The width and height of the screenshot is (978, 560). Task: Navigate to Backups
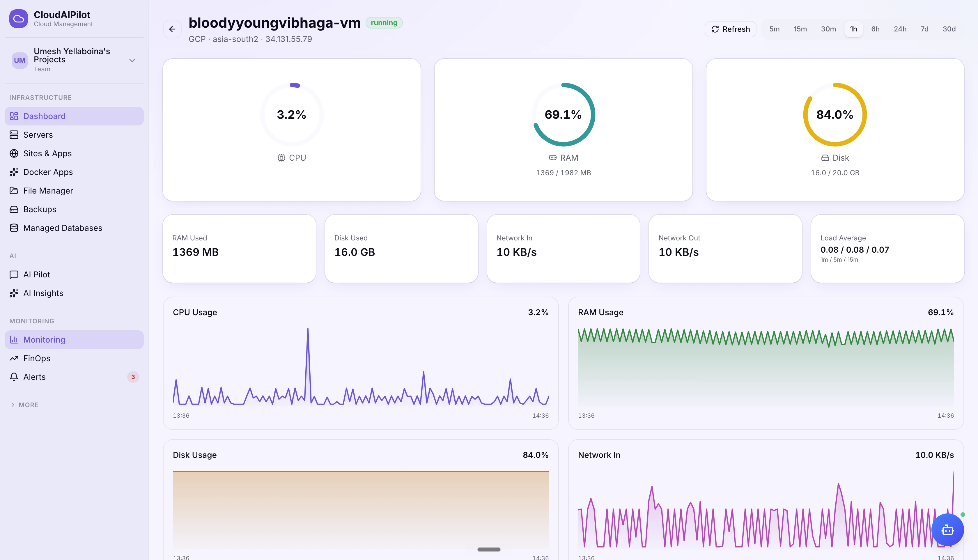click(x=74, y=209)
